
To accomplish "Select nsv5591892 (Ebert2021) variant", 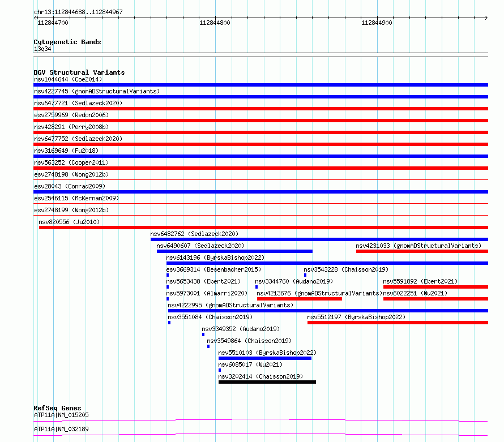I will click(x=420, y=281).
